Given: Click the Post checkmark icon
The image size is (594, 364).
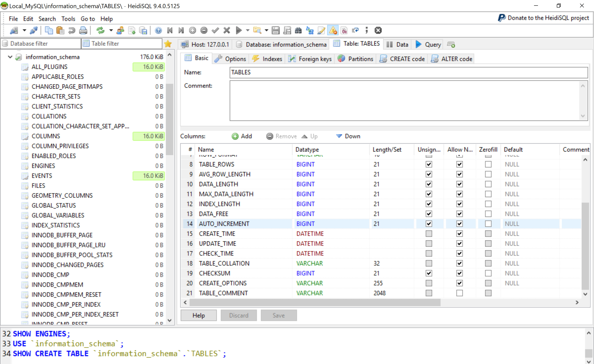Looking at the screenshot, I should click(215, 30).
